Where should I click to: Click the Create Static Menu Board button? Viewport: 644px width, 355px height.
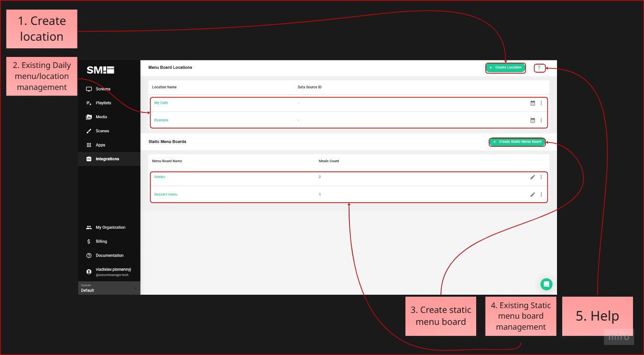[517, 142]
